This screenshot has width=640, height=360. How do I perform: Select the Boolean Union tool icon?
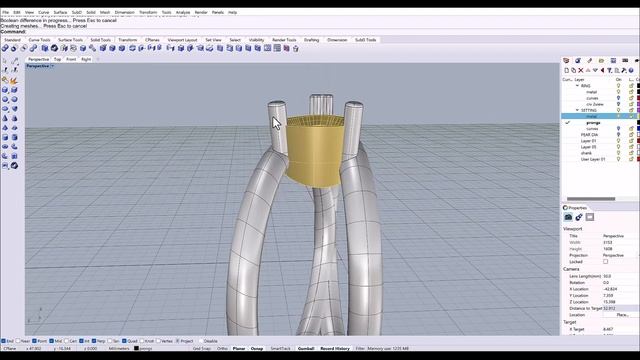point(5,48)
